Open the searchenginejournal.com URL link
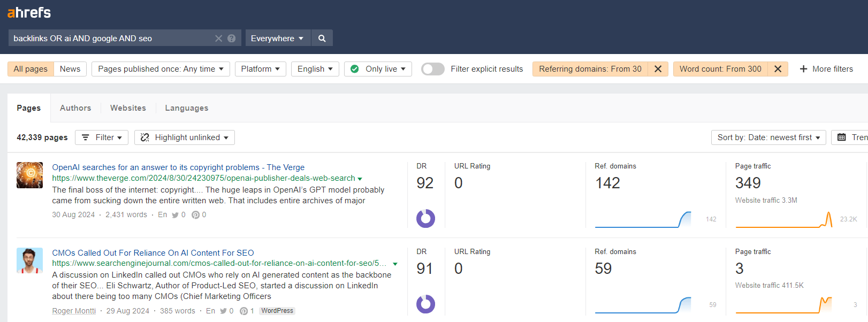This screenshot has width=868, height=322. click(x=219, y=263)
